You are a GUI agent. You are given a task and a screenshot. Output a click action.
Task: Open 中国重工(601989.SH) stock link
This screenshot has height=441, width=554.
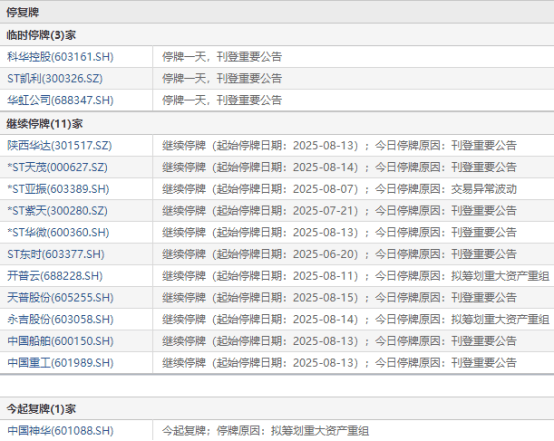pos(60,363)
